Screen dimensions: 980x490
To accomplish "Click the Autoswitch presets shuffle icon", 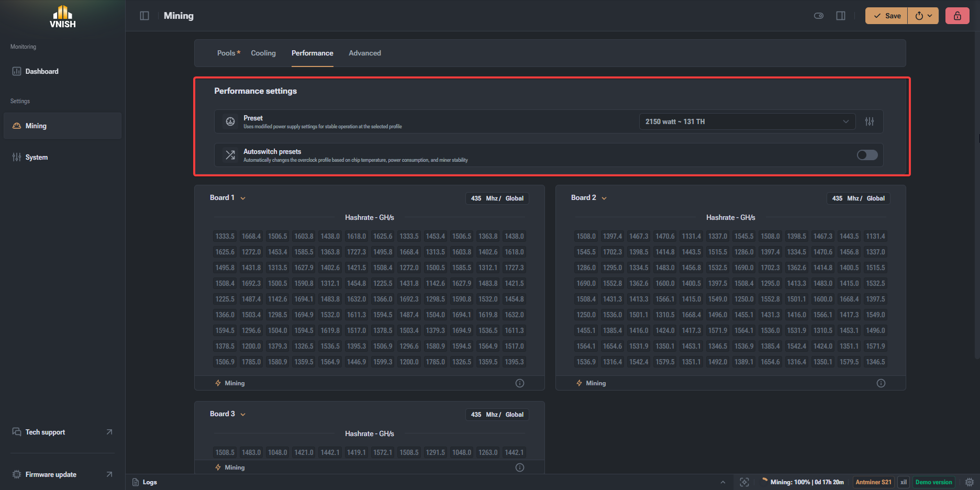I will pyautogui.click(x=230, y=155).
